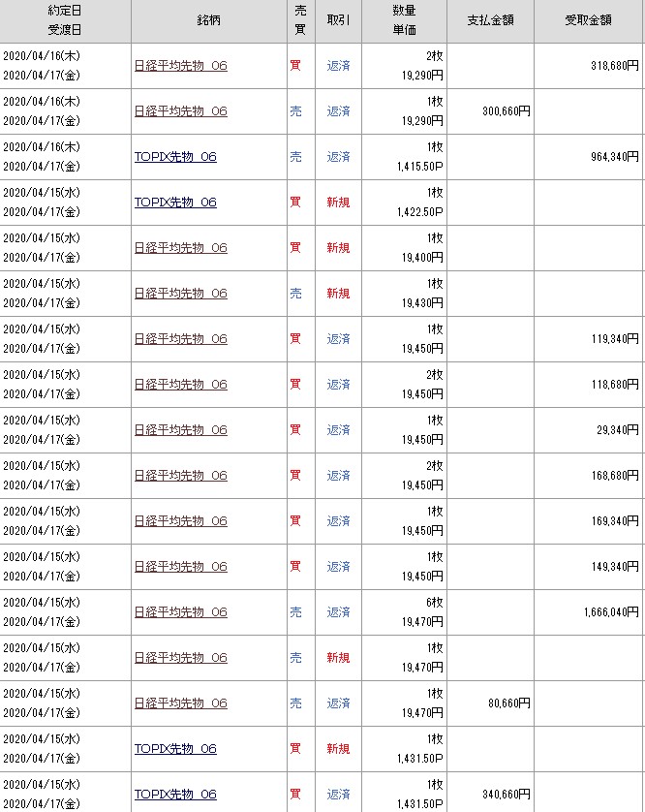Image resolution: width=645 pixels, height=812 pixels.
Task: Open 日経平均先物 06 link with 300,660円 payment
Action: tap(180, 111)
